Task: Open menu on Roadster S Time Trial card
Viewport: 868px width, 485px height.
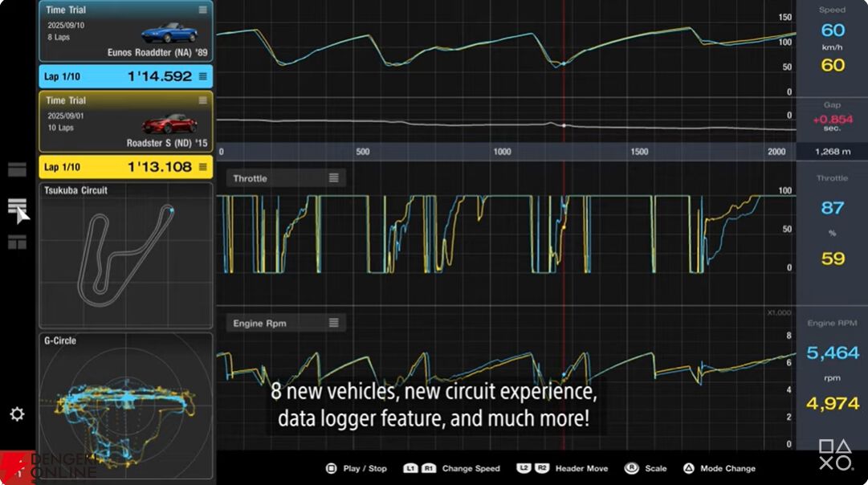Action: [202, 101]
